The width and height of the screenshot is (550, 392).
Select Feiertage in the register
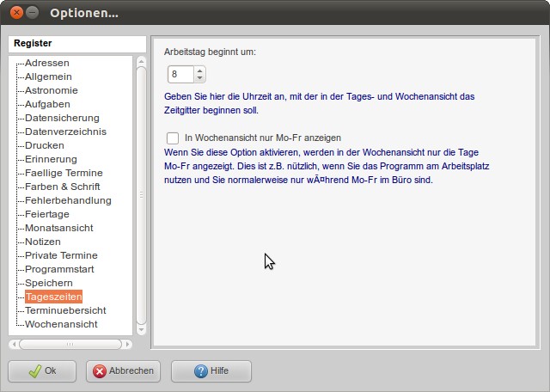click(47, 214)
